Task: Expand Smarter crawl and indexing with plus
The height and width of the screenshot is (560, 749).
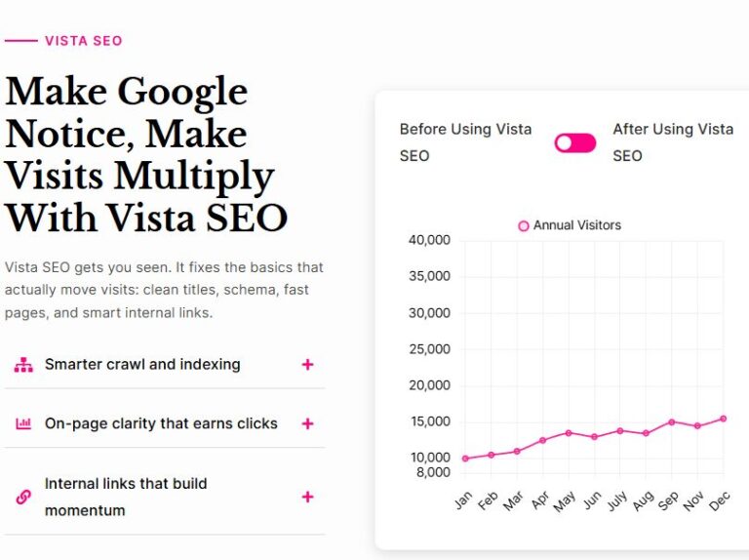Action: [307, 365]
